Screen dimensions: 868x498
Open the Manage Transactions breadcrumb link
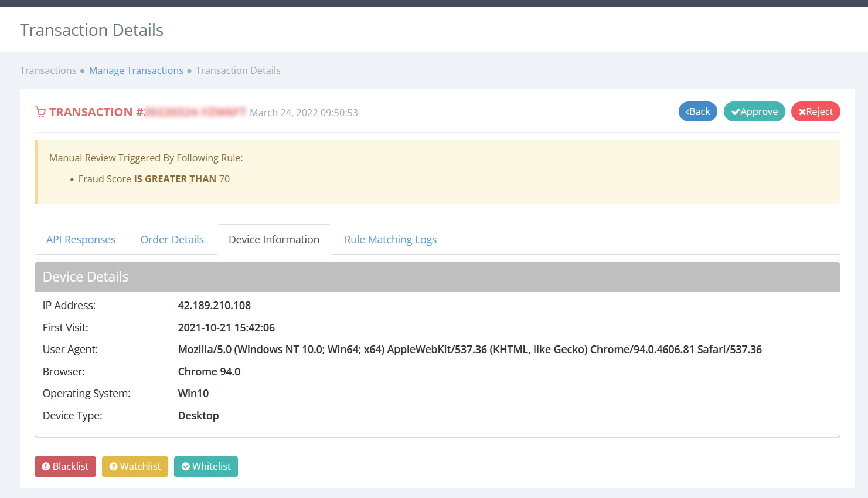136,70
